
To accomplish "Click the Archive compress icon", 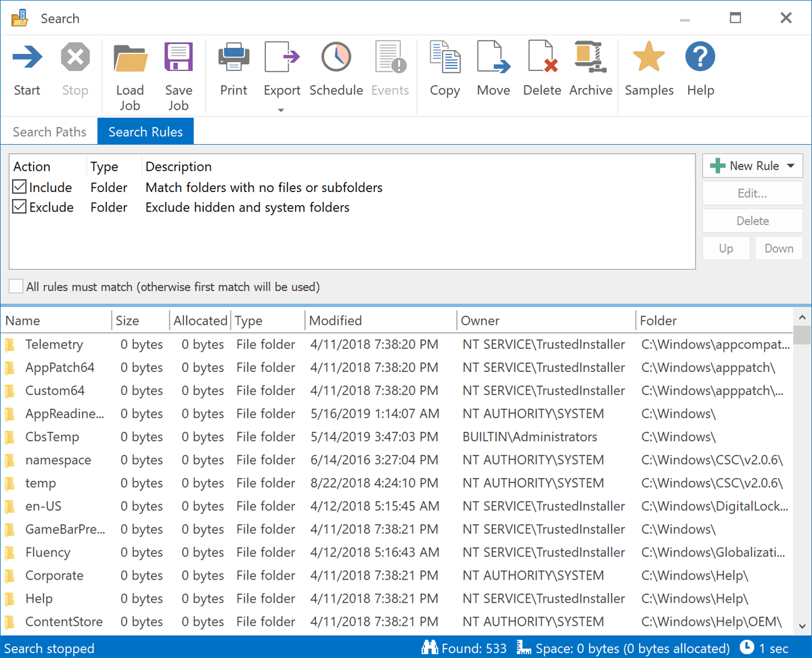I will pyautogui.click(x=591, y=57).
